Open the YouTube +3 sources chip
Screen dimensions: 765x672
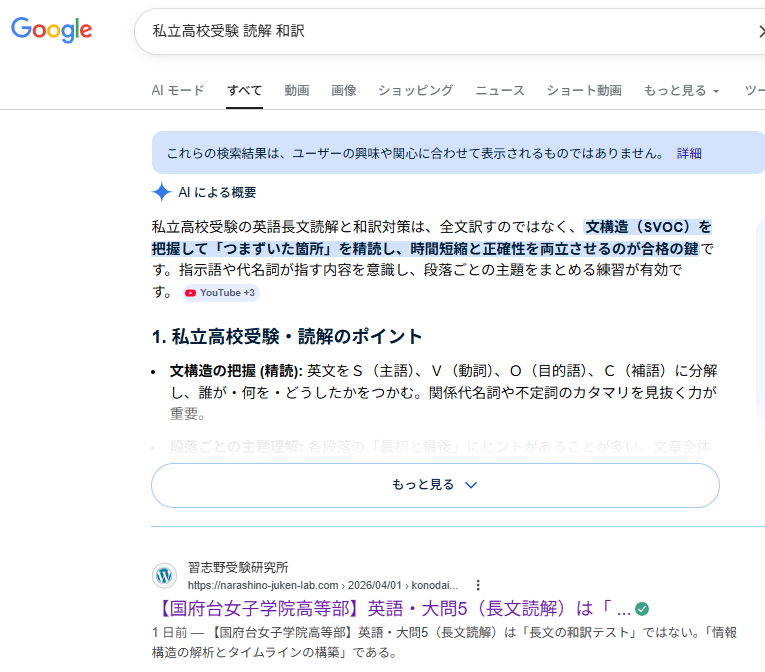[x=220, y=292]
